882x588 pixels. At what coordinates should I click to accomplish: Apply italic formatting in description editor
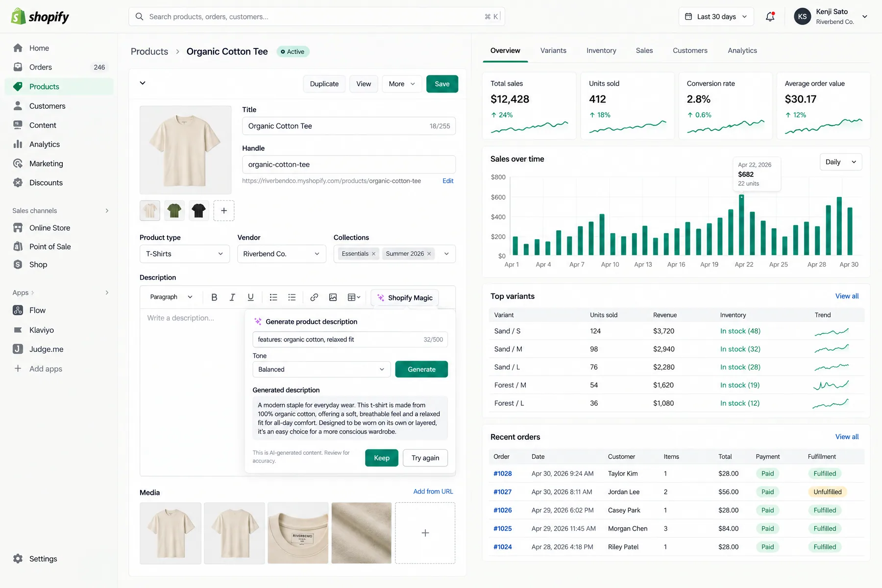click(x=232, y=297)
